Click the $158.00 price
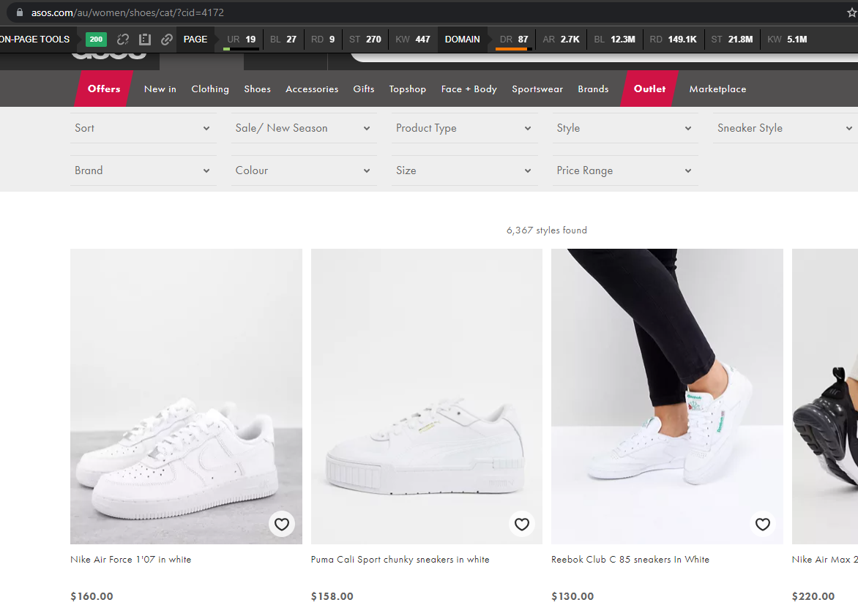 pos(332,596)
